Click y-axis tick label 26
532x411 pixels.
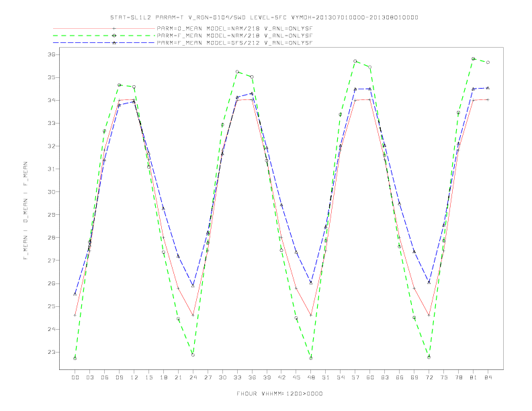coord(51,283)
